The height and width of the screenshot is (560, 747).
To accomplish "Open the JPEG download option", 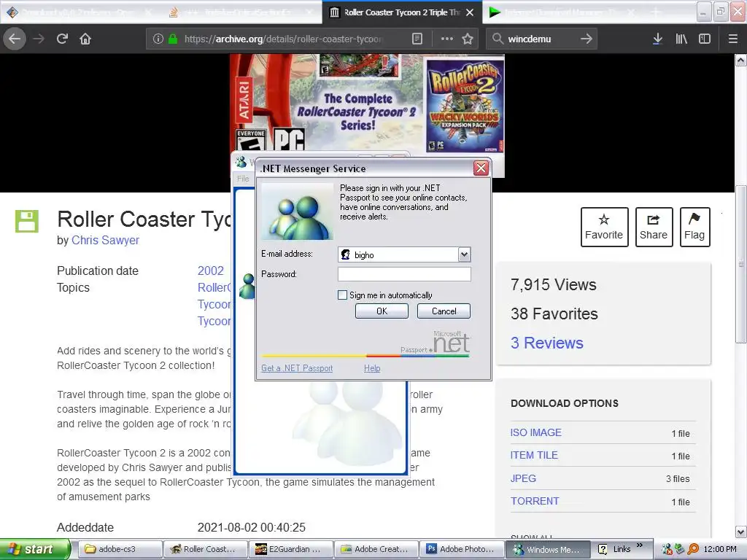I will tap(523, 478).
